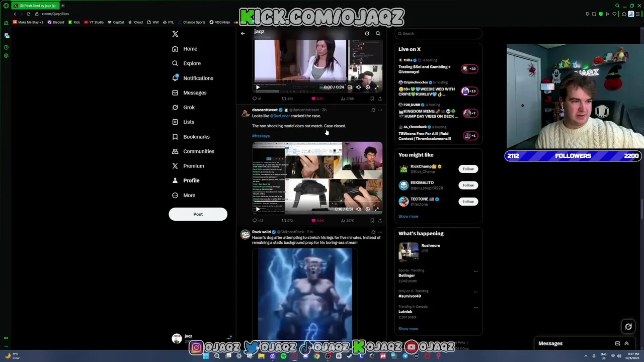
Task: Join the Trading $Sol and Gambling live
Action: click(x=438, y=66)
